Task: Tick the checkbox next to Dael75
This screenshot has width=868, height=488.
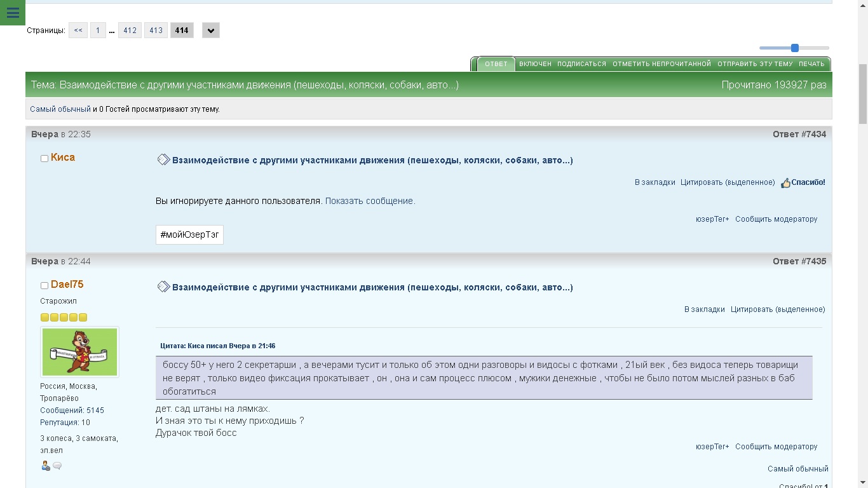Action: tap(44, 285)
